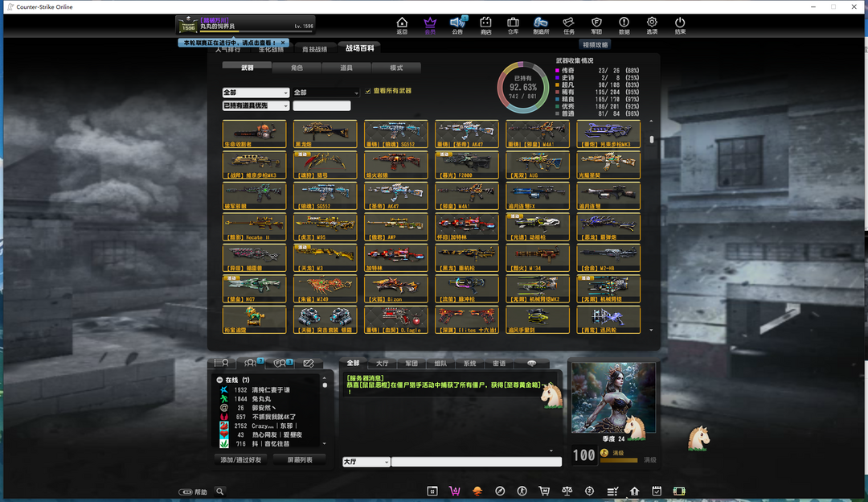Close the league notification banner
This screenshot has width=868, height=502.
click(x=283, y=42)
